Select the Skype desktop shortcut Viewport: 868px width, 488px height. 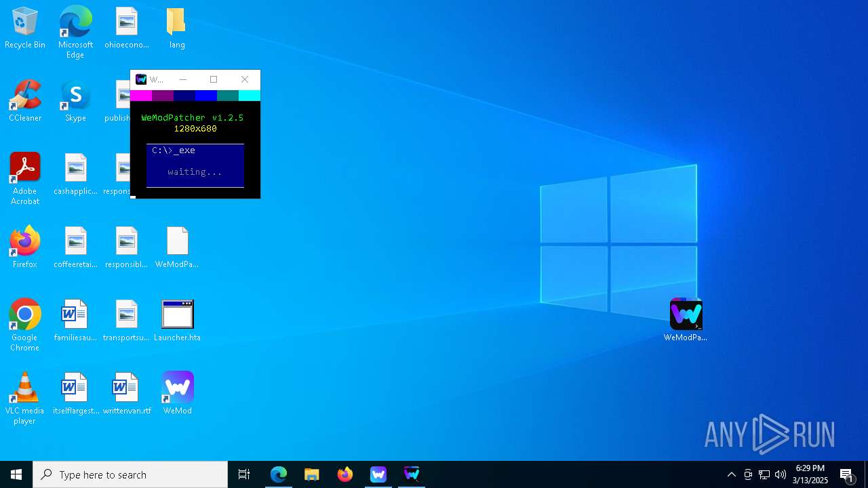75,102
